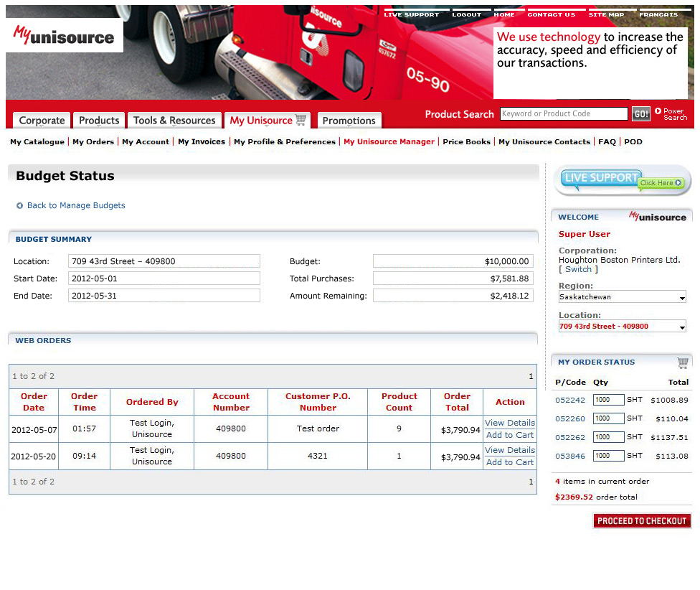View Details for the 2012-05-07 order
700x590 pixels.
[x=509, y=423]
